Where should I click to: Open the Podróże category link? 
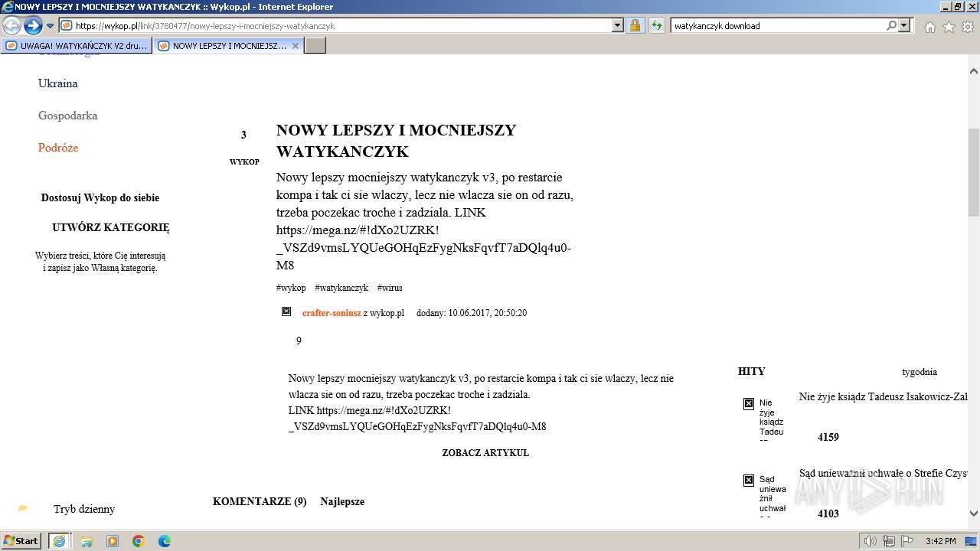(58, 148)
